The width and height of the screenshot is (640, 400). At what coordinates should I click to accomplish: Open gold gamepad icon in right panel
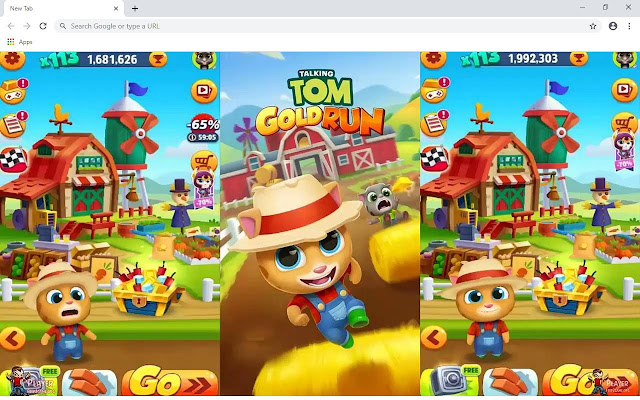click(x=434, y=90)
